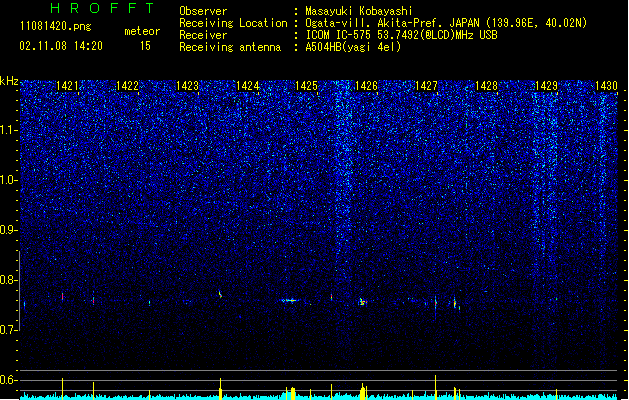629x400 pixels.
Task: Click the meteor echo before 1421
Action: click(63, 296)
